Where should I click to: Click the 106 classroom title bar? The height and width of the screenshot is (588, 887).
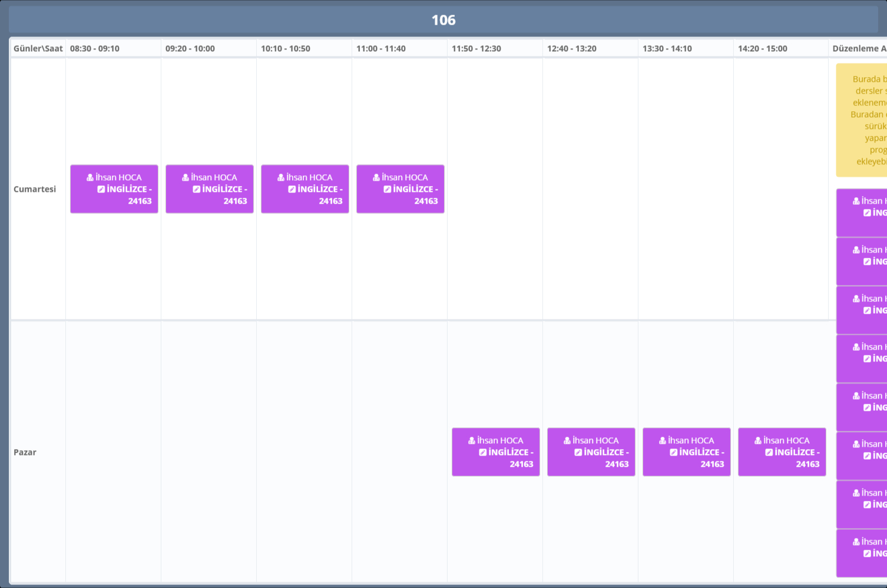click(443, 20)
